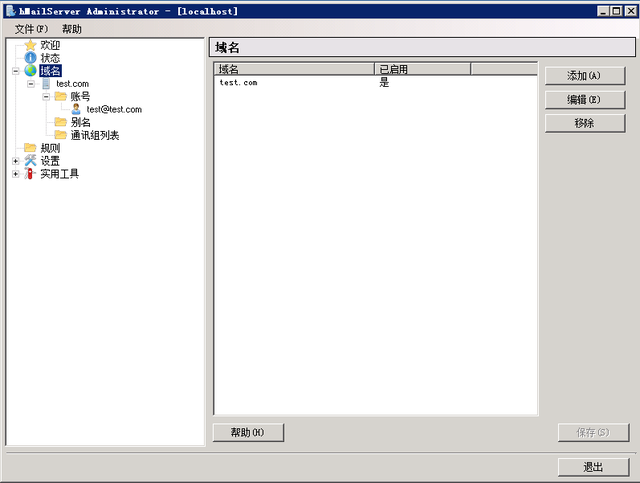This screenshot has width=640, height=483.
Task: Click the 是 value in the 已启用 column
Action: [x=384, y=83]
